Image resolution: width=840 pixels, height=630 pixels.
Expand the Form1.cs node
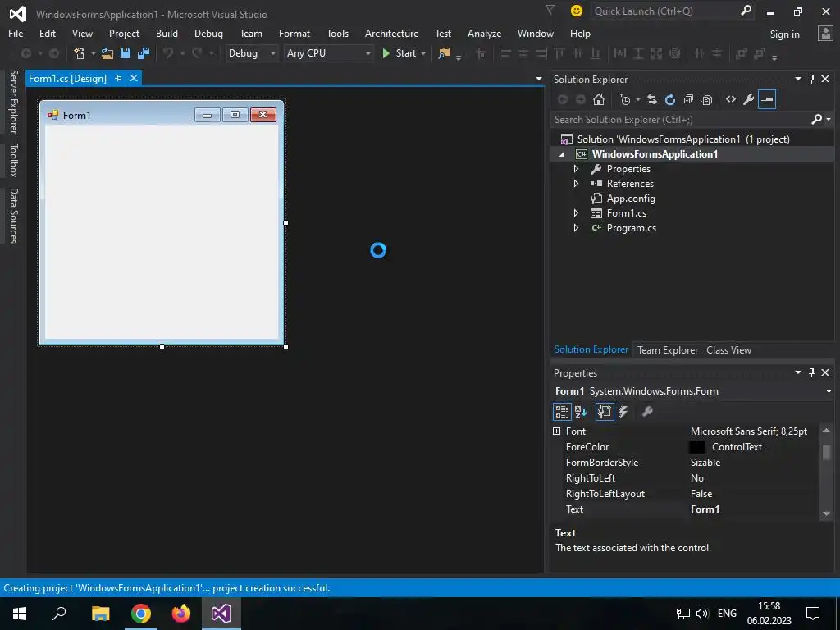[x=576, y=213]
